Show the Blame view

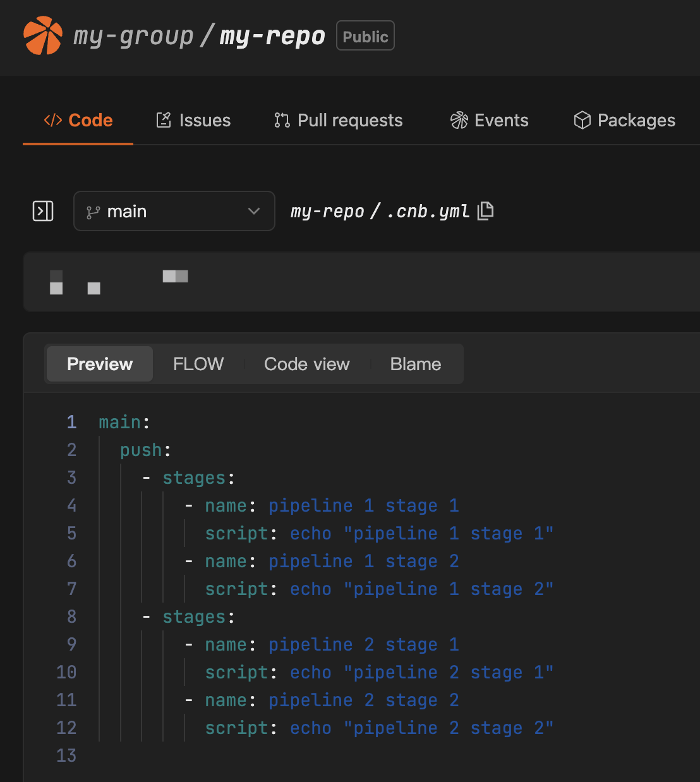[x=415, y=364]
